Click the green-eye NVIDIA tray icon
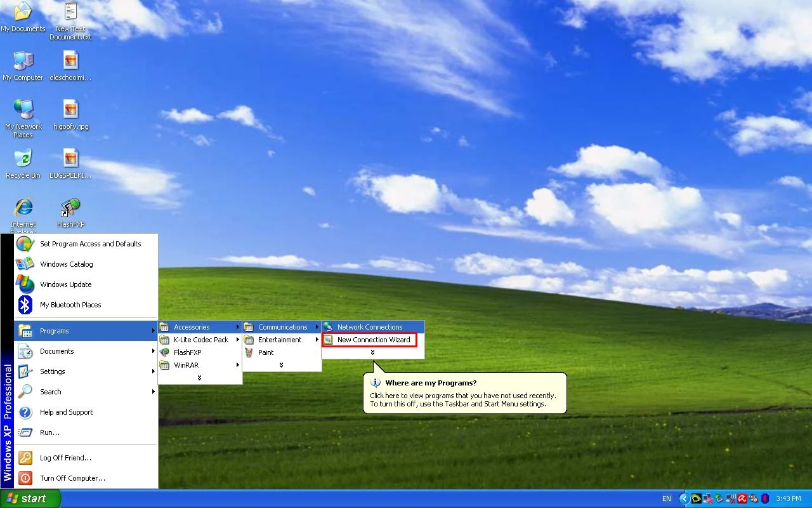Image resolution: width=812 pixels, height=508 pixels. pos(697,498)
